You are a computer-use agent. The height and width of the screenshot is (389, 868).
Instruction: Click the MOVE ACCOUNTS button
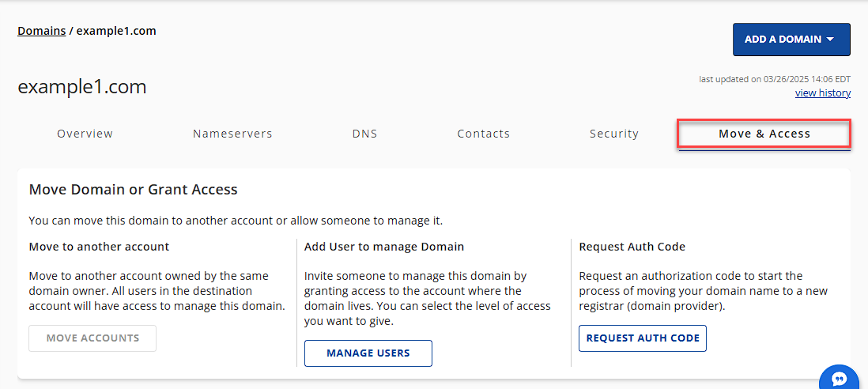[x=92, y=338]
